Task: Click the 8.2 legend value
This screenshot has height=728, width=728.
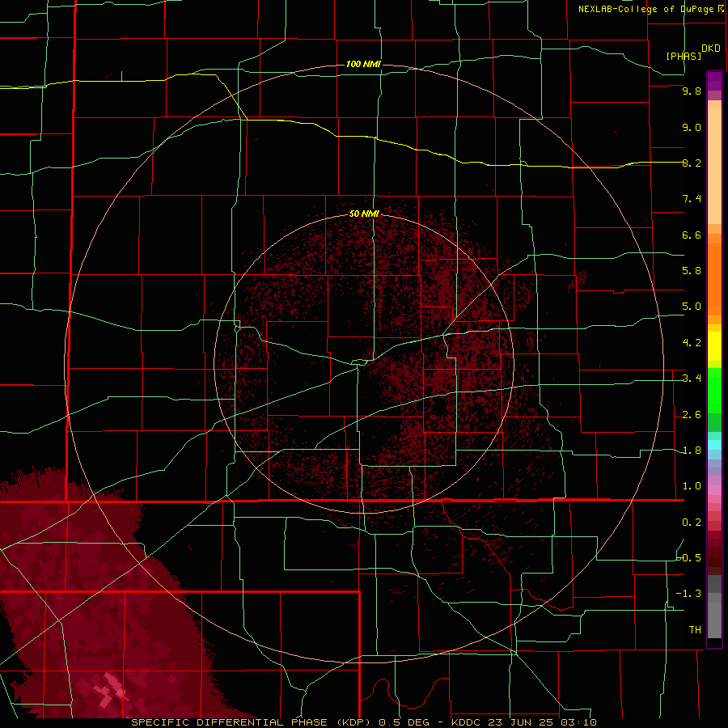Action: [692, 163]
